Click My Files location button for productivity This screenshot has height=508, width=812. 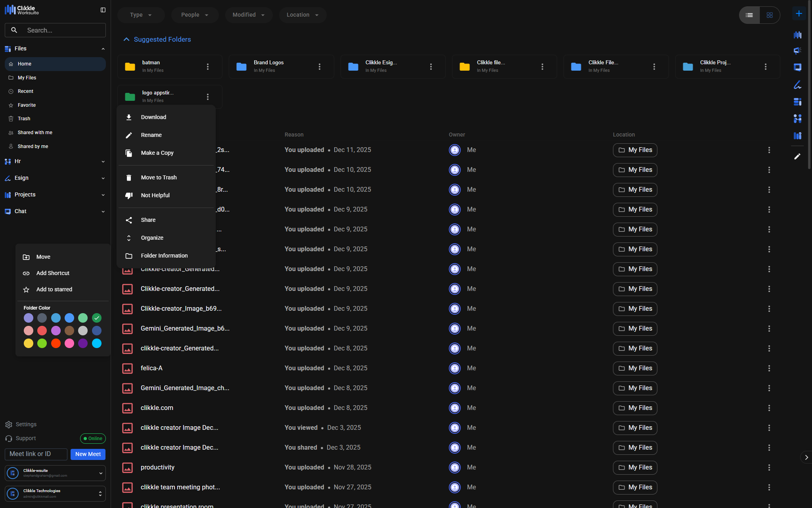tap(635, 468)
